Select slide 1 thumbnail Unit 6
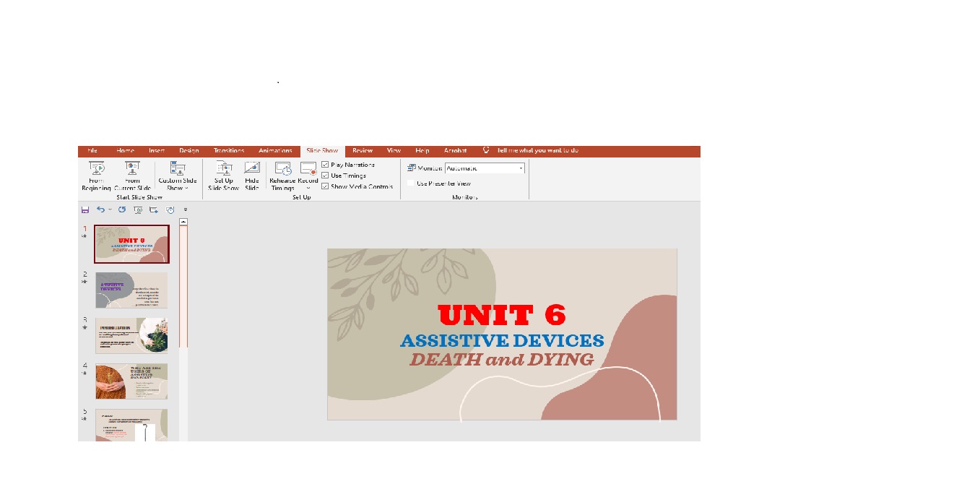 tap(131, 244)
